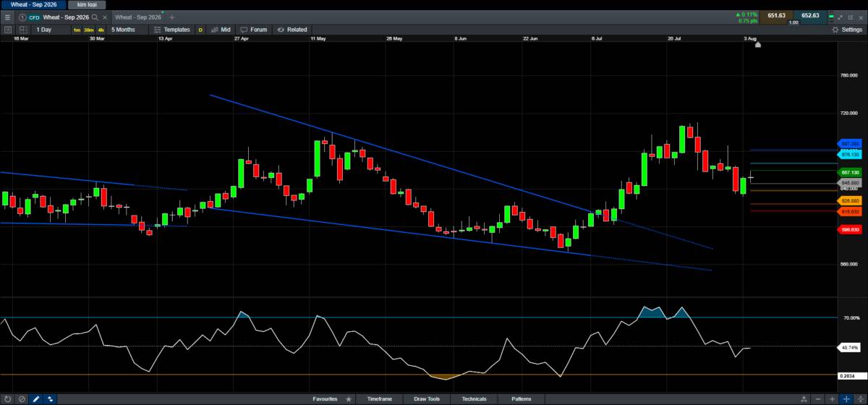Click the 628.880 orange price label
The width and height of the screenshot is (868, 405).
pos(849,200)
